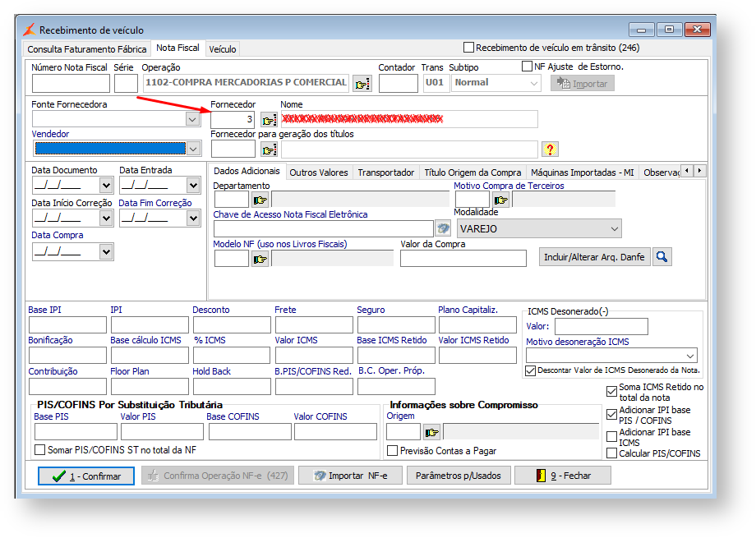Click the Frete input field

coord(314,325)
